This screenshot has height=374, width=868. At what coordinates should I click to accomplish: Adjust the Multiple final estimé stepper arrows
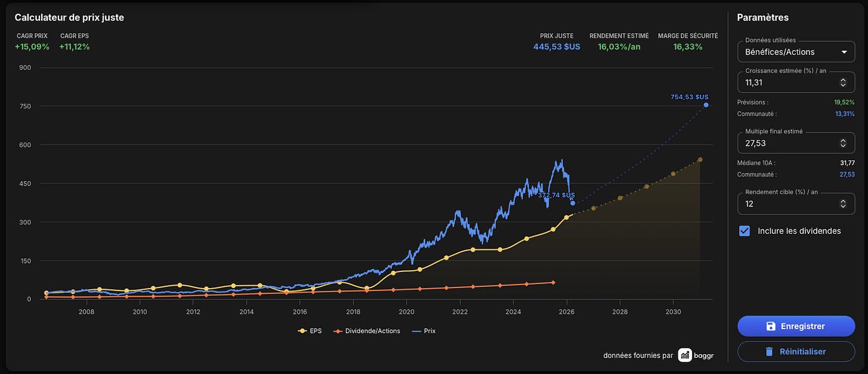click(x=843, y=143)
